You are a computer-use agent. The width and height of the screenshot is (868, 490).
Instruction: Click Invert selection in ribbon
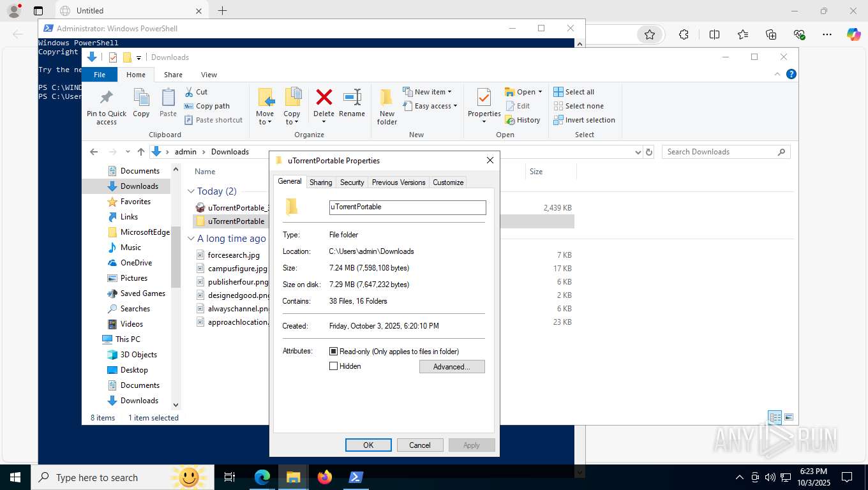point(584,120)
